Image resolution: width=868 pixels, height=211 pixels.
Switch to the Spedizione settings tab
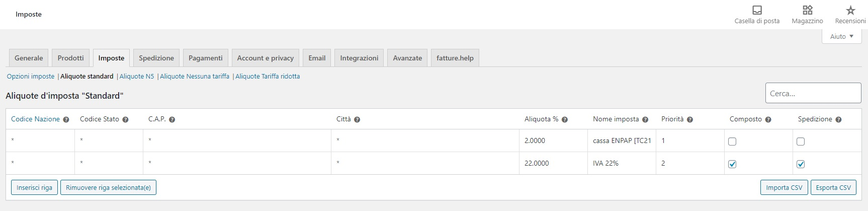[156, 58]
